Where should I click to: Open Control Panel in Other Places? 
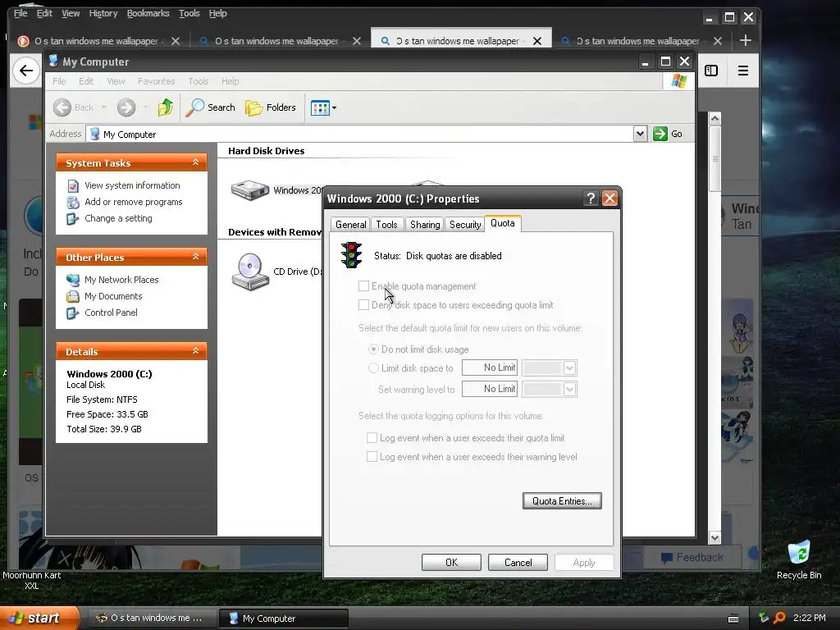[x=111, y=313]
